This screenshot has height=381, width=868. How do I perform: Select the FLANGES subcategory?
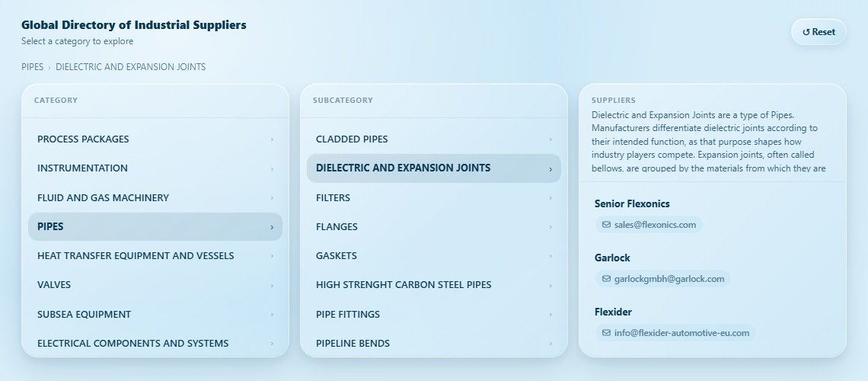tap(337, 227)
